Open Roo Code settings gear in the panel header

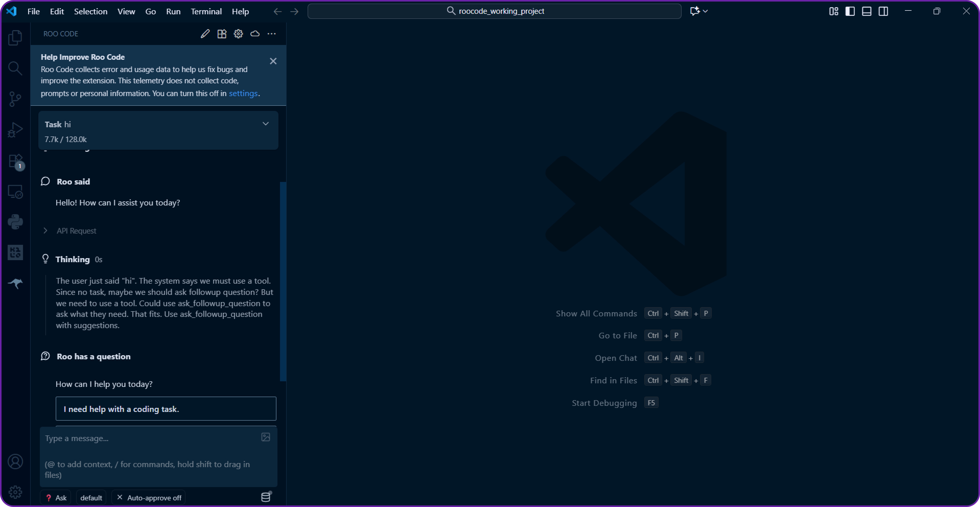point(238,34)
